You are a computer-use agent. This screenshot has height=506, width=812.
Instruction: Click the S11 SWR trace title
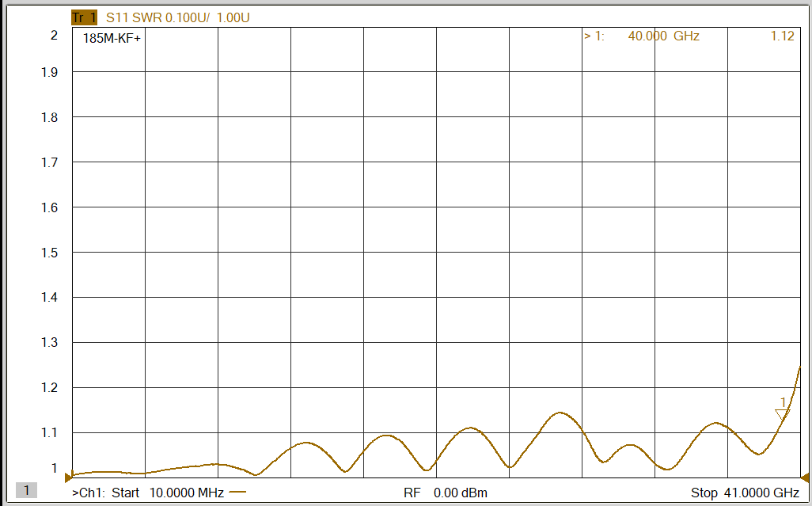pyautogui.click(x=178, y=17)
